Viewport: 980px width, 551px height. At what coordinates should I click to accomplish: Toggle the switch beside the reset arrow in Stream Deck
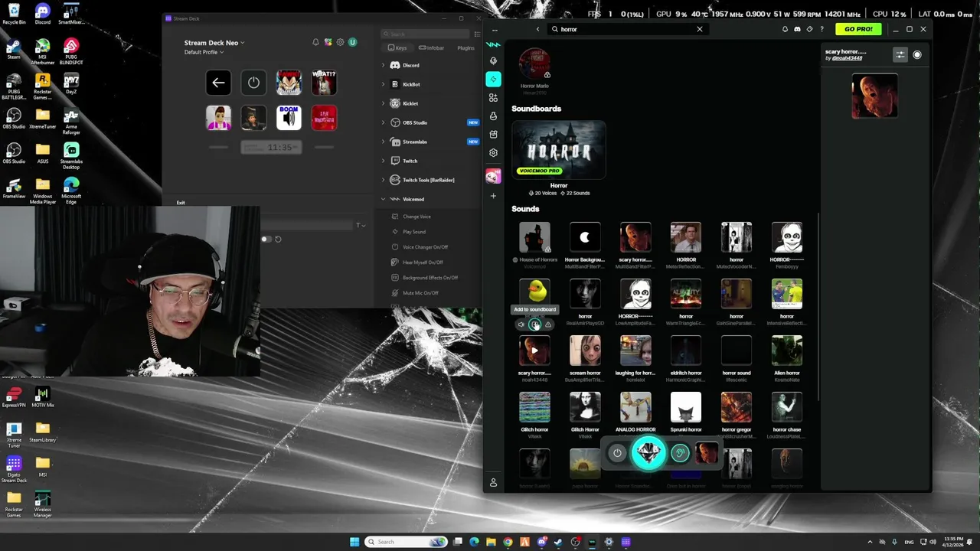tap(266, 239)
